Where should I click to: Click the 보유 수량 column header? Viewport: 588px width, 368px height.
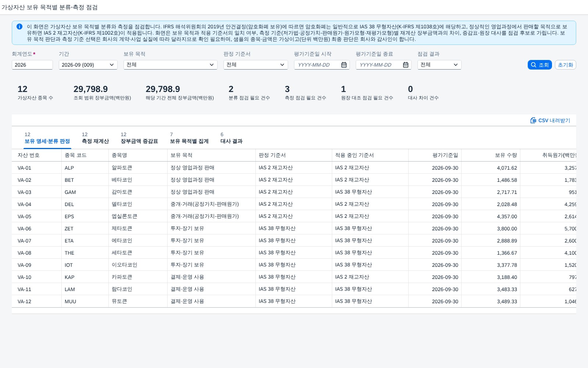click(491, 155)
